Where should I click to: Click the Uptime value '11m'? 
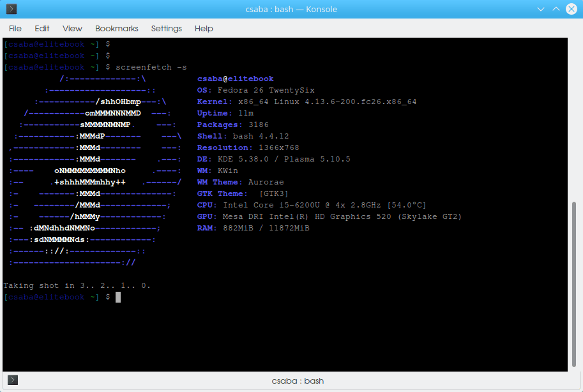(246, 113)
